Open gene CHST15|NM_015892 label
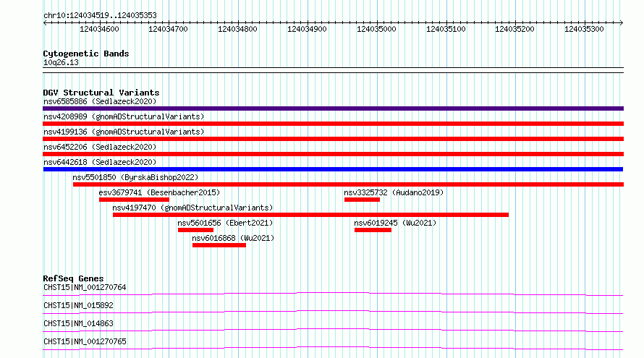The height and width of the screenshot is (358, 644). [78, 305]
